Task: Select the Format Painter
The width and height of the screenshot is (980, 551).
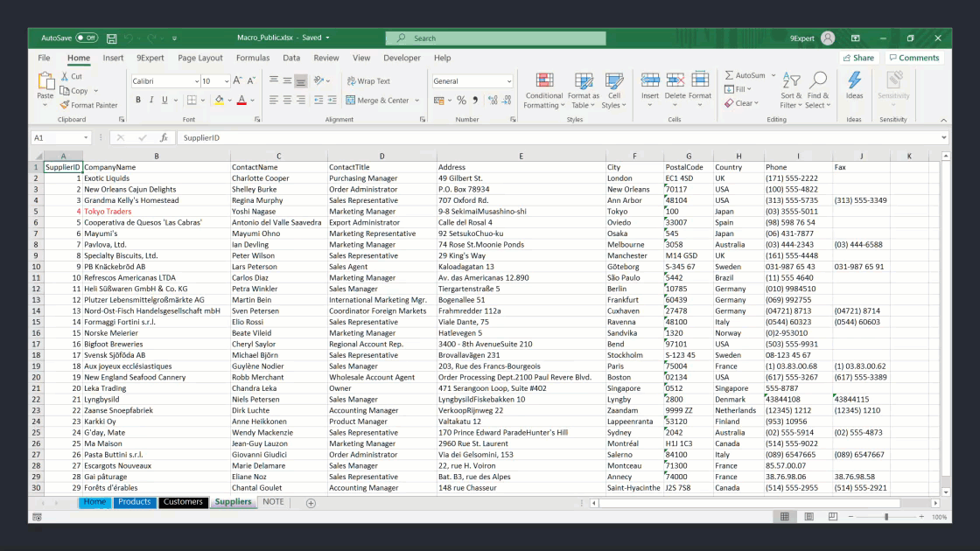Action: [87, 105]
